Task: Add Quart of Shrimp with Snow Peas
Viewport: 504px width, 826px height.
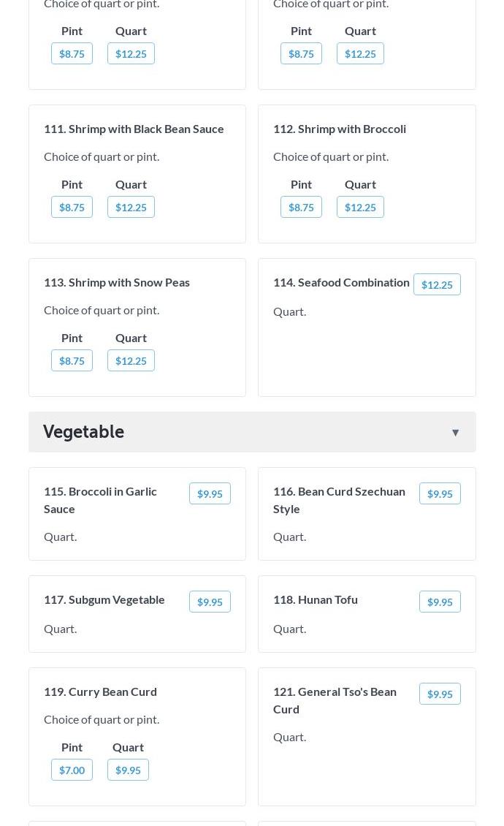Action: (x=131, y=361)
